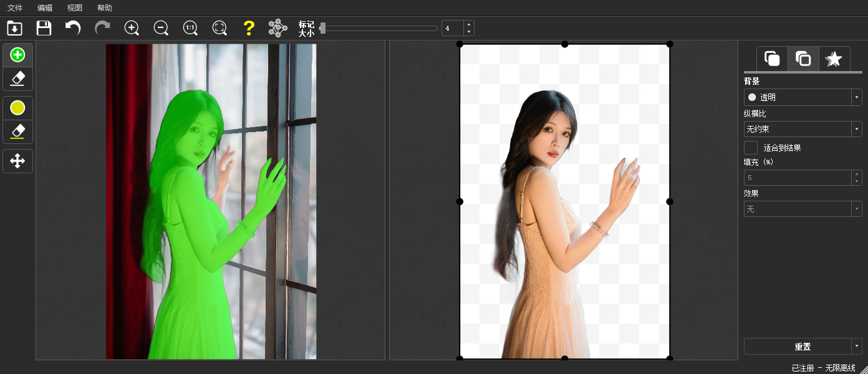Click the marker size value field showing 4
868x374 pixels.
tap(453, 28)
